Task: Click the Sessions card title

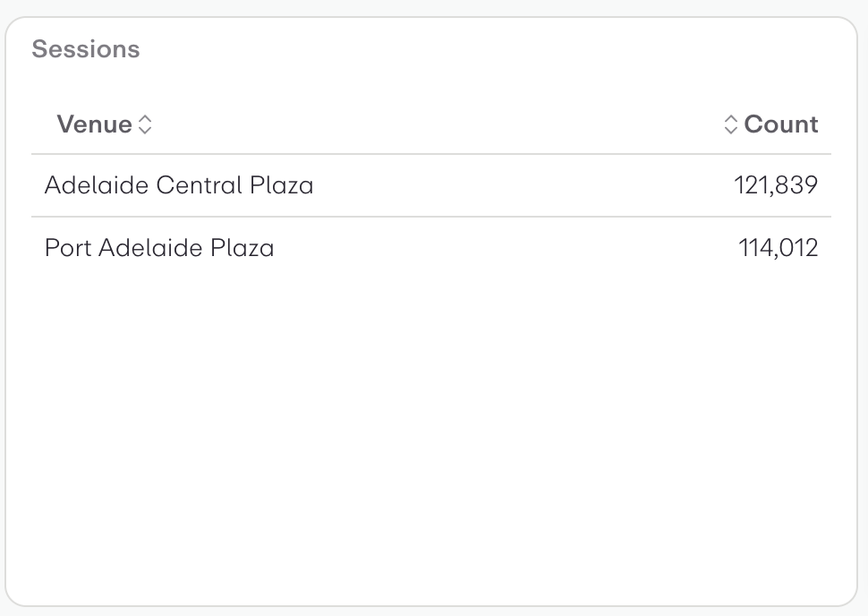Action: [86, 48]
